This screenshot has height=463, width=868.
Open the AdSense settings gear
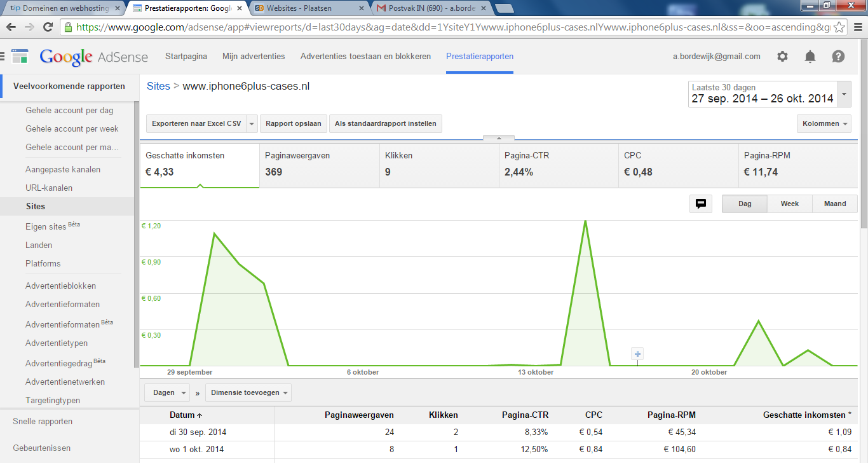point(782,56)
